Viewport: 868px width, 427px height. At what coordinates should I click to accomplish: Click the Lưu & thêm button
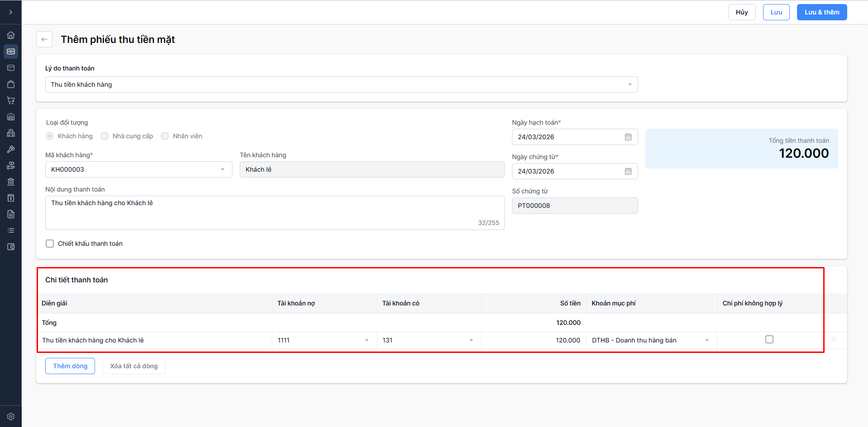tap(821, 12)
